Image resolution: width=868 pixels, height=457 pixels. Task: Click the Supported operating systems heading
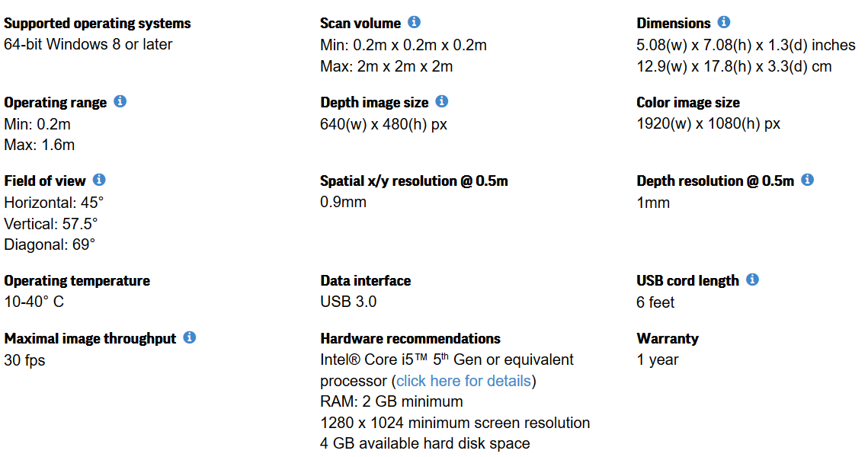(x=98, y=24)
